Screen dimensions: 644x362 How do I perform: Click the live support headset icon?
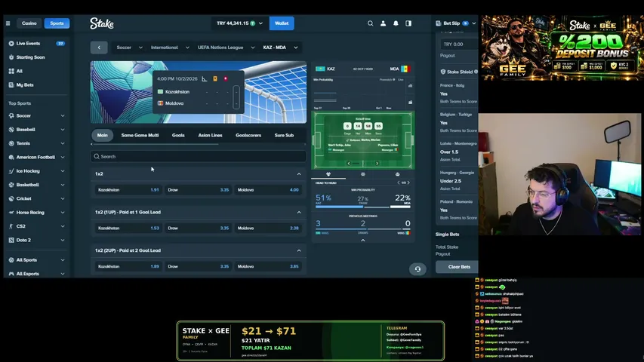[x=418, y=269]
